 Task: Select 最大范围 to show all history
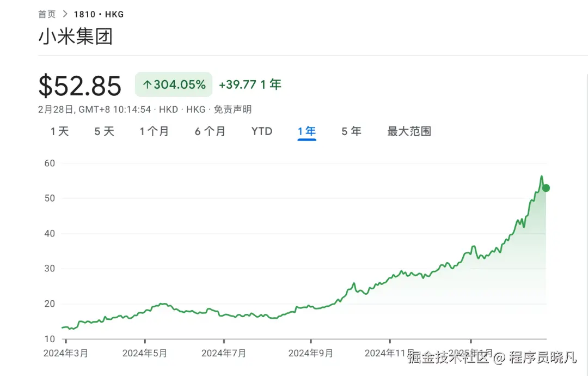408,131
